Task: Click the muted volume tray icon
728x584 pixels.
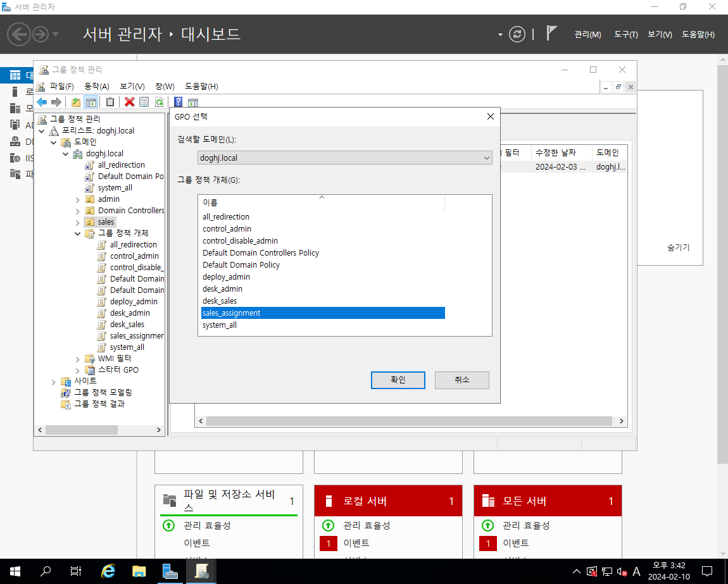Action: click(622, 571)
